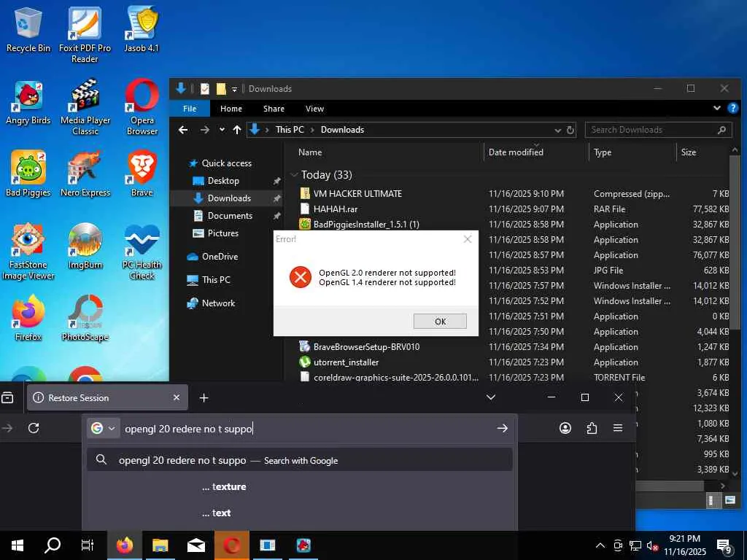Open address bar previous locations dropdown
The image size is (747, 560).
click(x=558, y=130)
